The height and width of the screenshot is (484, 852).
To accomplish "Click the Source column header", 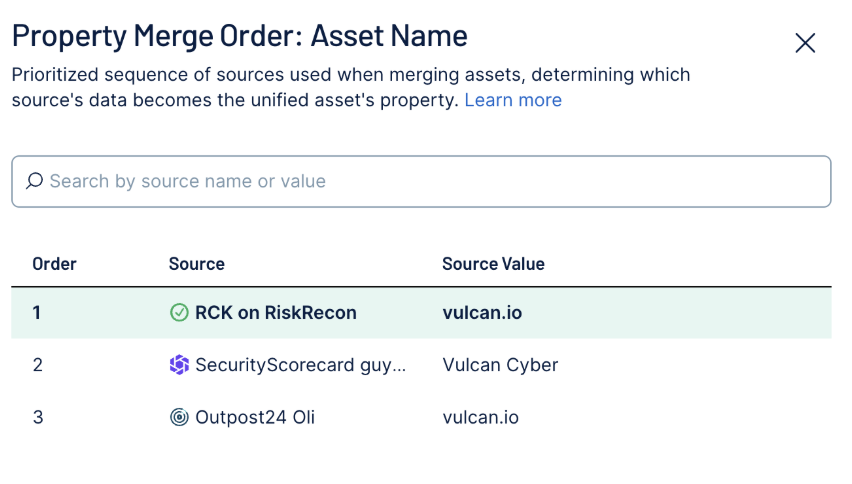I will [197, 264].
